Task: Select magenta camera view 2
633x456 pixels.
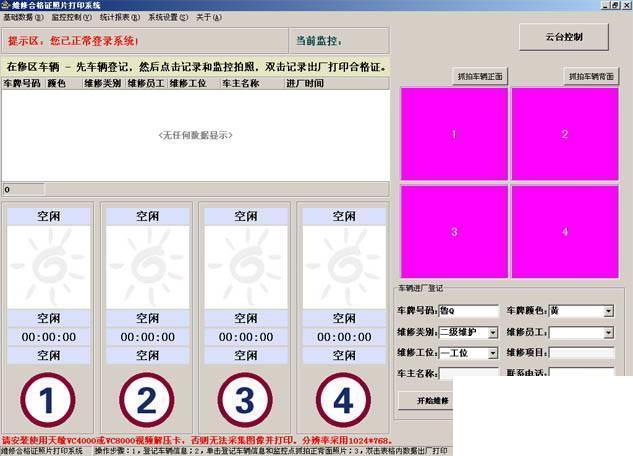Action: [565, 134]
